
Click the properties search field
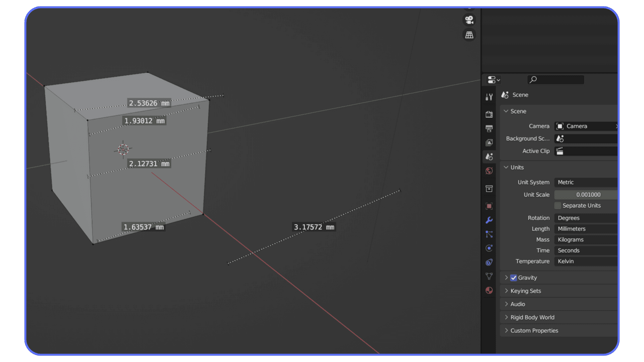click(555, 80)
